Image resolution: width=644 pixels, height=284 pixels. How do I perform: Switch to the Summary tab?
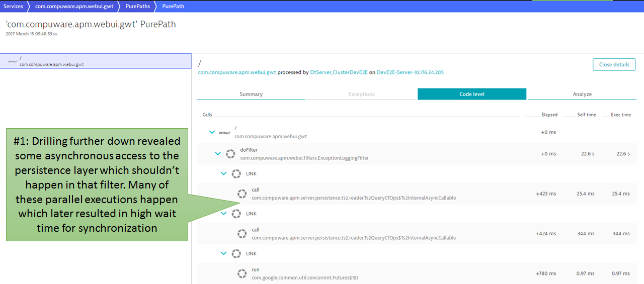(x=251, y=94)
